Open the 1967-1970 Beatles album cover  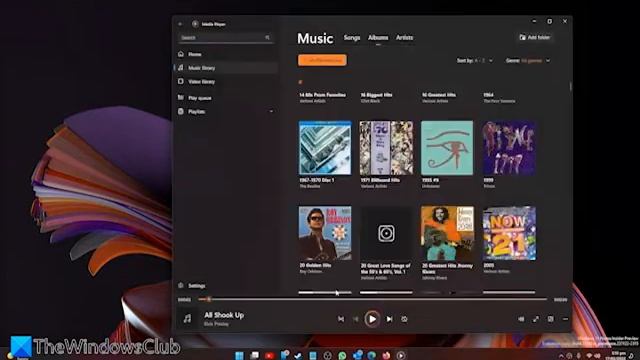(325, 148)
